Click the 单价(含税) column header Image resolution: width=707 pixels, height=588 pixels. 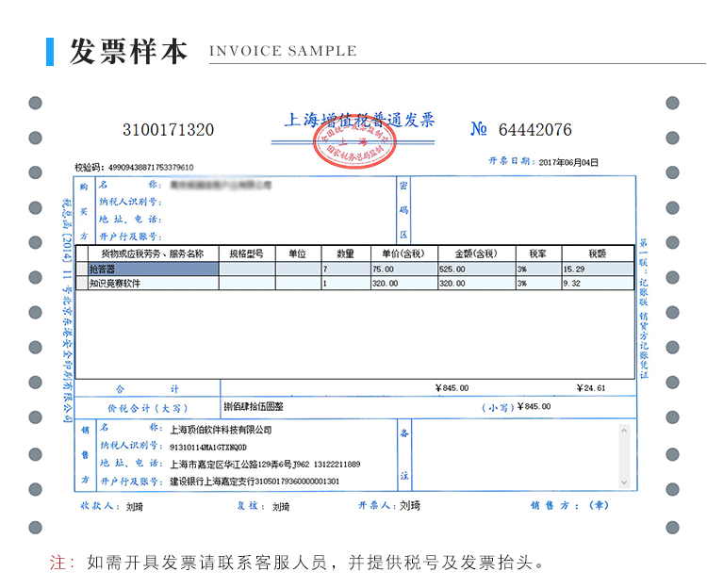pos(403,254)
